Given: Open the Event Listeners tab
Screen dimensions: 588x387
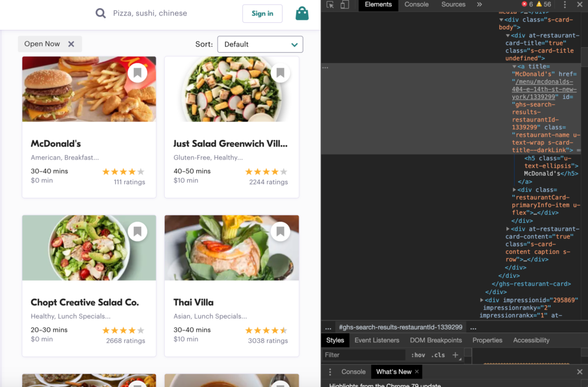Looking at the screenshot, I should point(376,340).
